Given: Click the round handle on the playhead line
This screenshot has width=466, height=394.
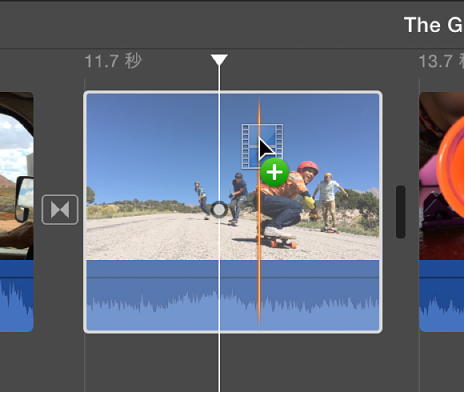Looking at the screenshot, I should coord(219,210).
